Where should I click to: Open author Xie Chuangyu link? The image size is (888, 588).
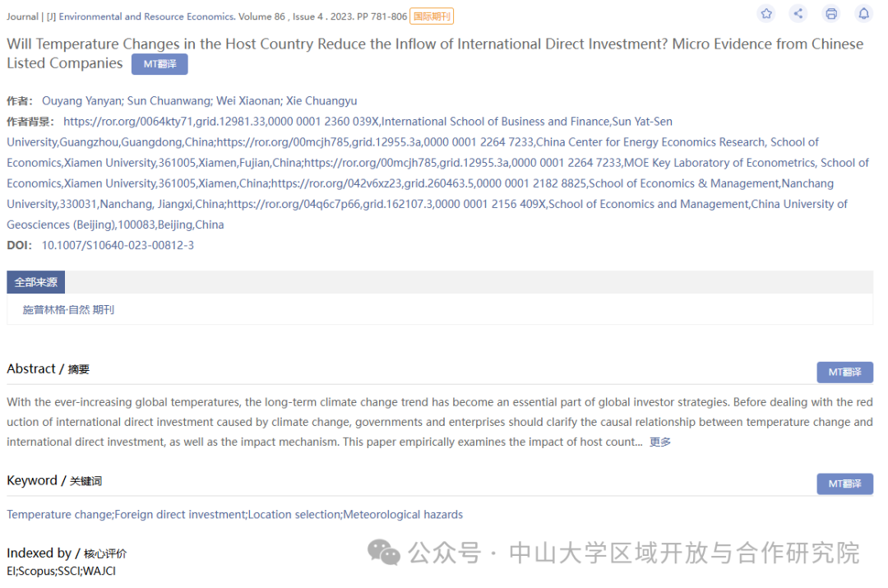coord(321,101)
